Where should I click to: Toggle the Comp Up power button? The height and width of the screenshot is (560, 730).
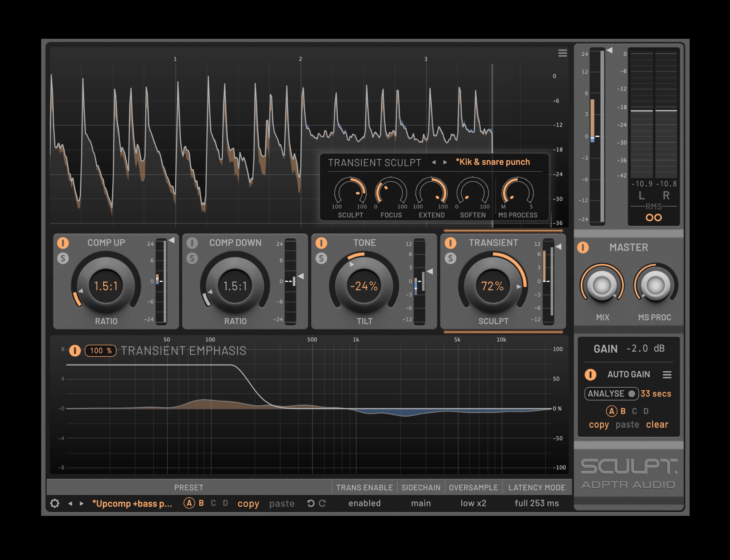pyautogui.click(x=63, y=243)
